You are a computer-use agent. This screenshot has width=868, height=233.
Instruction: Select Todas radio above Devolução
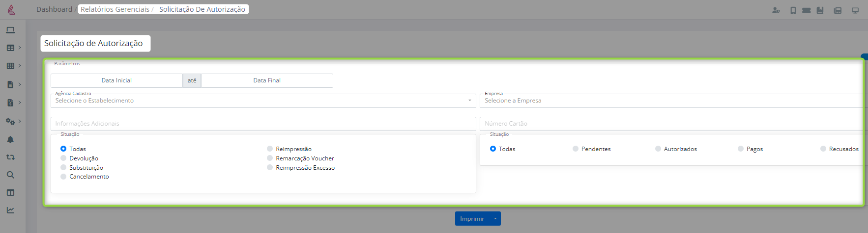(x=63, y=149)
